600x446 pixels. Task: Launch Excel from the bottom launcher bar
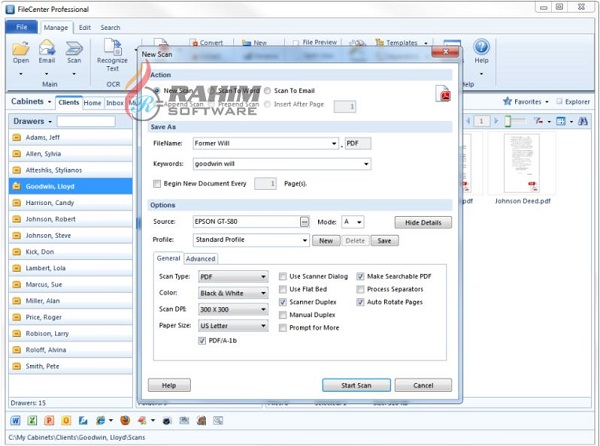(x=32, y=421)
